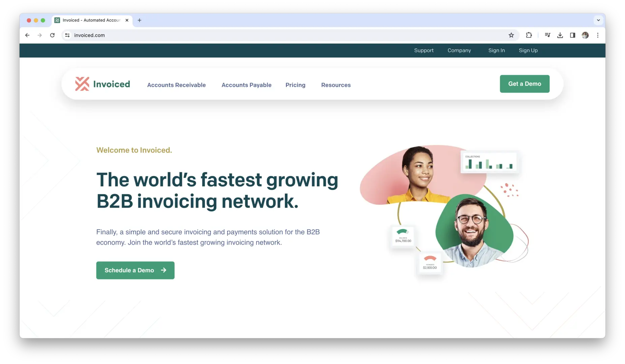Click the 'The world's fastest growing' headline
The image size is (625, 364).
tap(217, 190)
